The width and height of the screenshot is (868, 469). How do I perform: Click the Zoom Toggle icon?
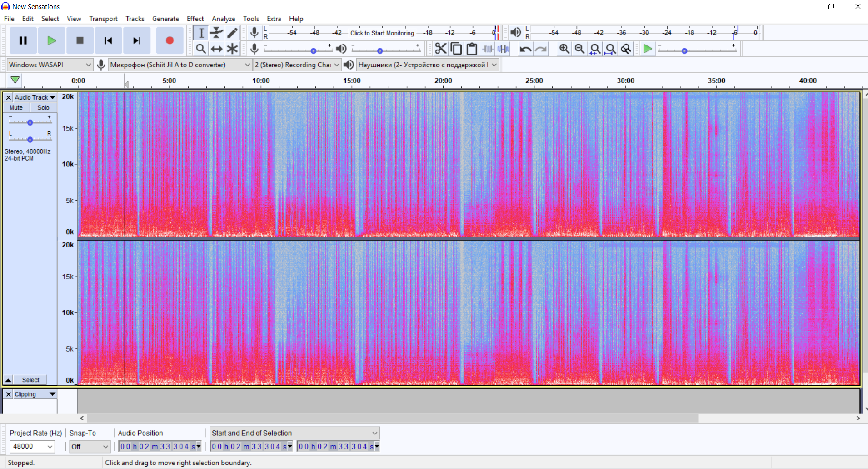(626, 49)
